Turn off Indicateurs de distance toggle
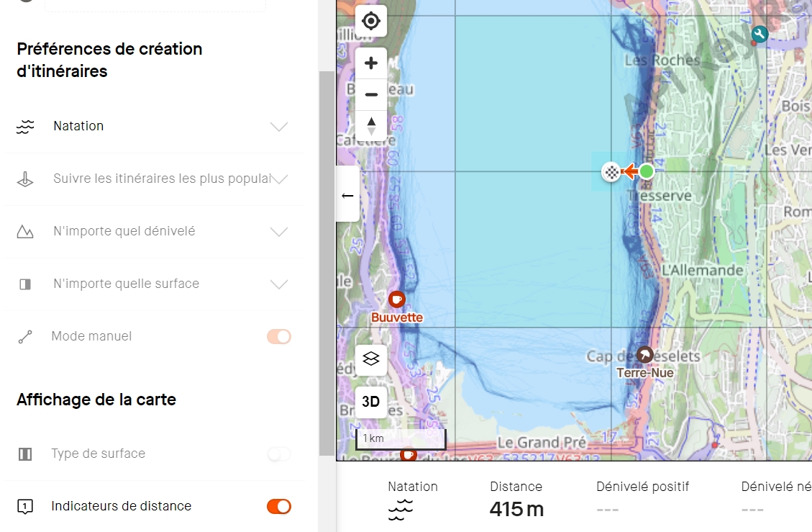The image size is (812, 532). pos(279,506)
